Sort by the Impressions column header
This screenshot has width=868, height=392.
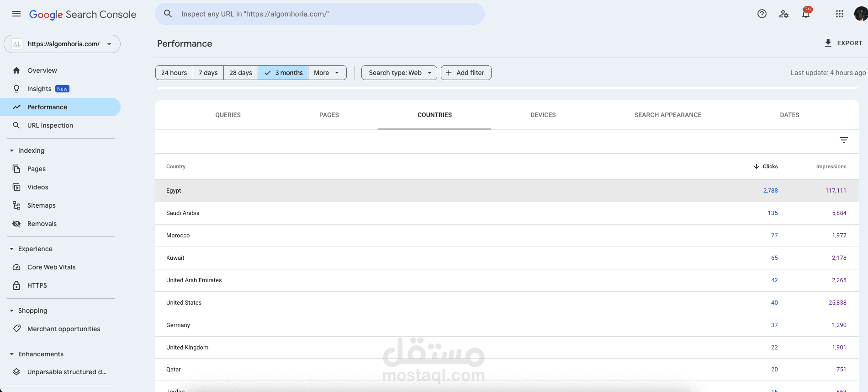(x=831, y=166)
